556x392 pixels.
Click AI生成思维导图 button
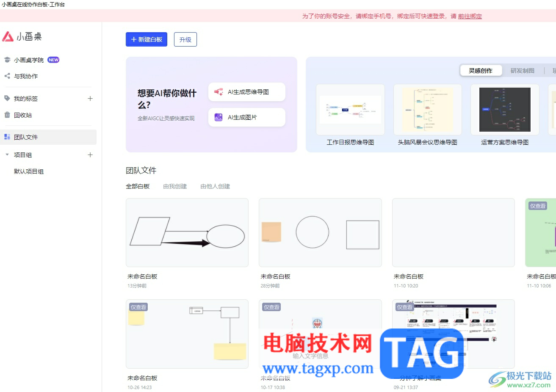coord(247,92)
